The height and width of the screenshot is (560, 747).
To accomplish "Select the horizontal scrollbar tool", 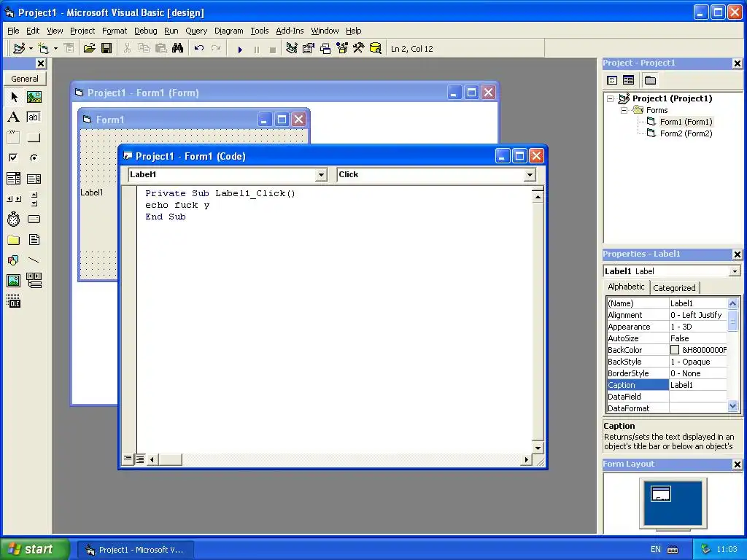I will tap(14, 199).
